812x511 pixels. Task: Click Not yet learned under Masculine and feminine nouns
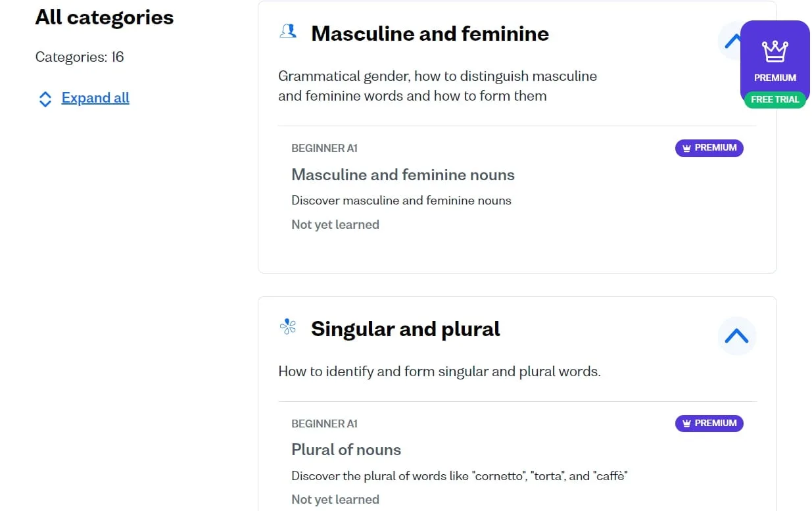tap(335, 225)
